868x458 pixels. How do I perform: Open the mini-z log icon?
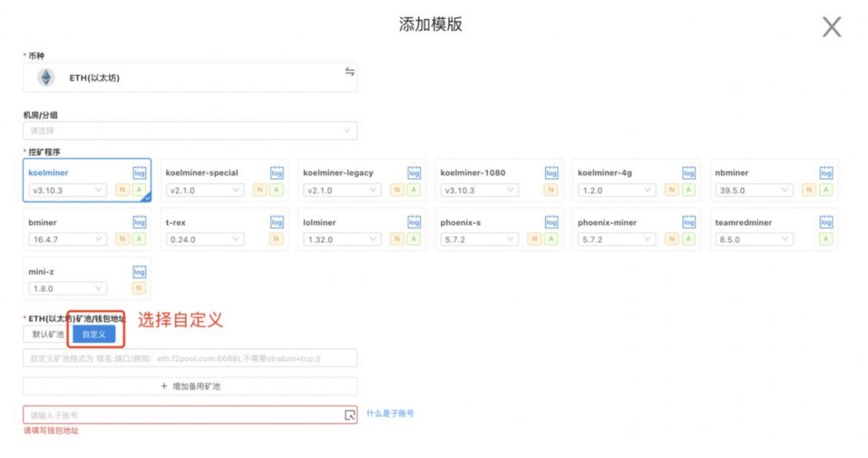click(139, 271)
